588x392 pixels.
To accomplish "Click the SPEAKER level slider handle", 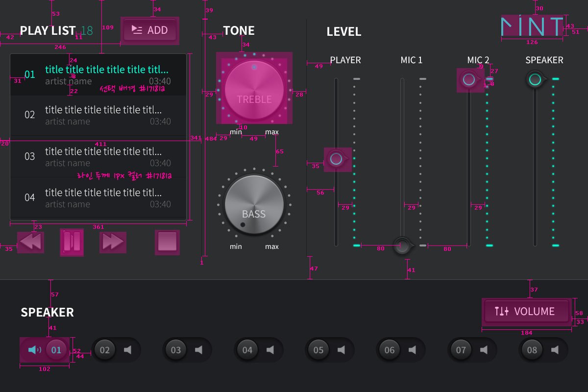I will pos(536,79).
